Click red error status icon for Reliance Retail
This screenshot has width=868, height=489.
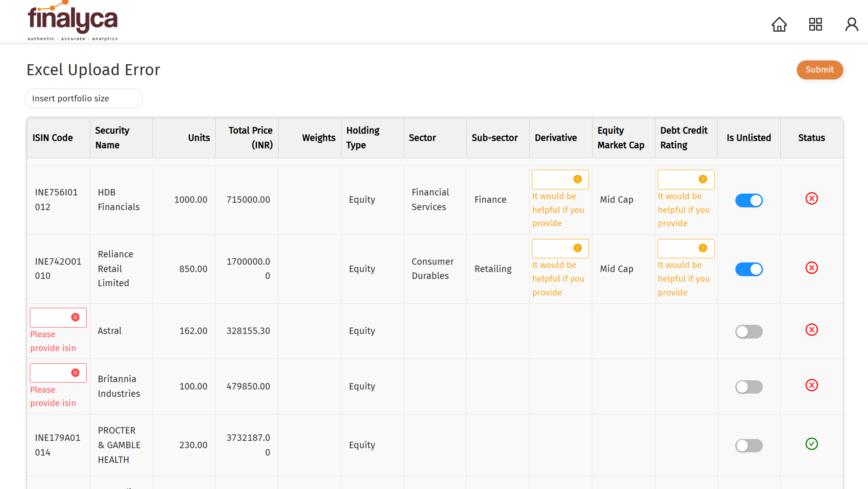pyautogui.click(x=812, y=268)
